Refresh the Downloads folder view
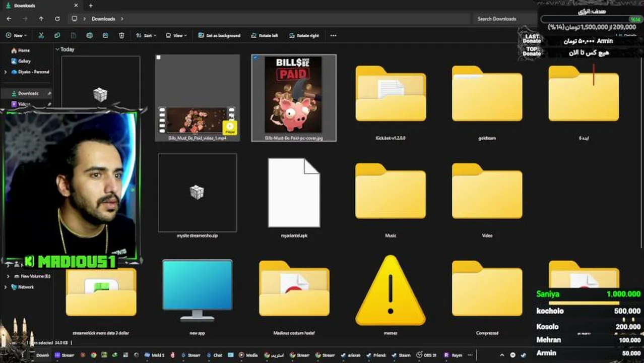644x363 pixels. point(57,19)
